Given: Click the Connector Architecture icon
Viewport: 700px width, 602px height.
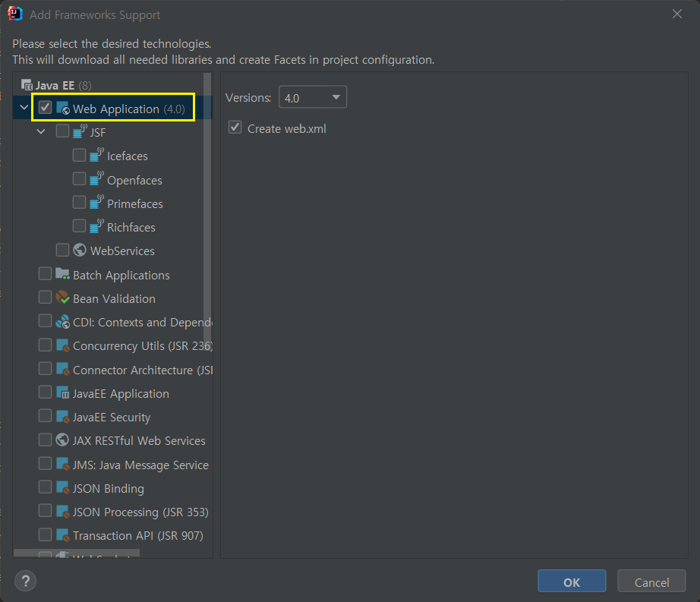Looking at the screenshot, I should pos(62,369).
